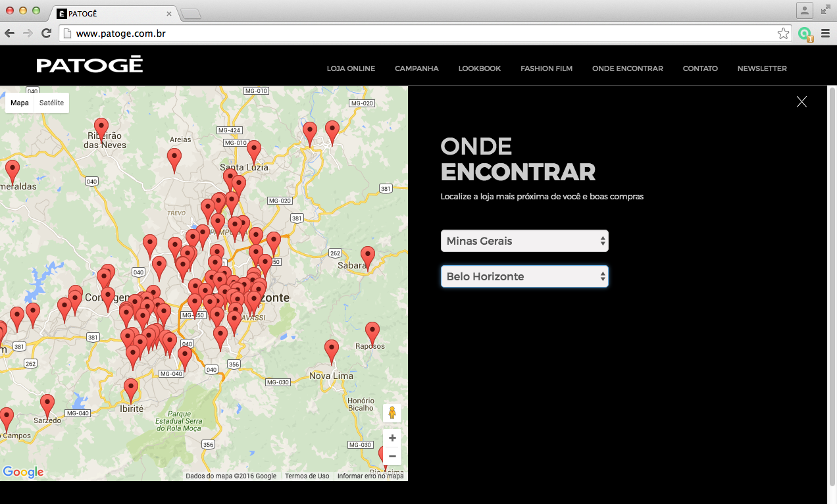Reload the page in the browser

click(x=46, y=34)
